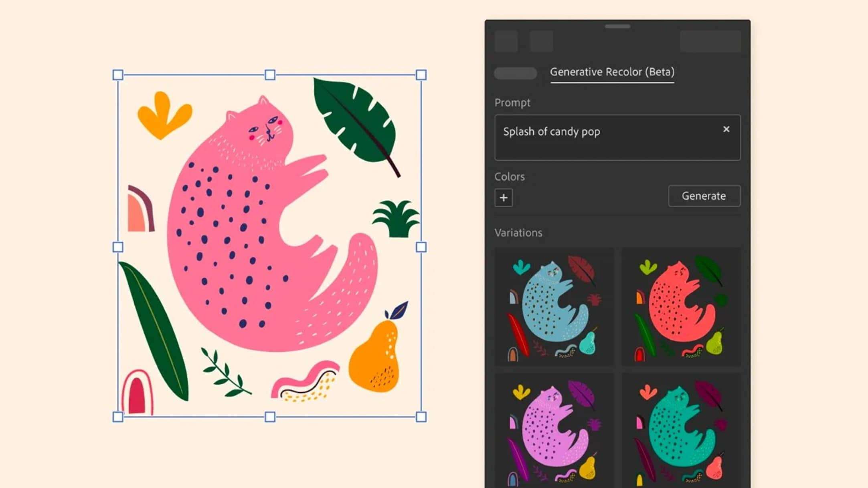Click the panel drag handle at top

coord(617,26)
